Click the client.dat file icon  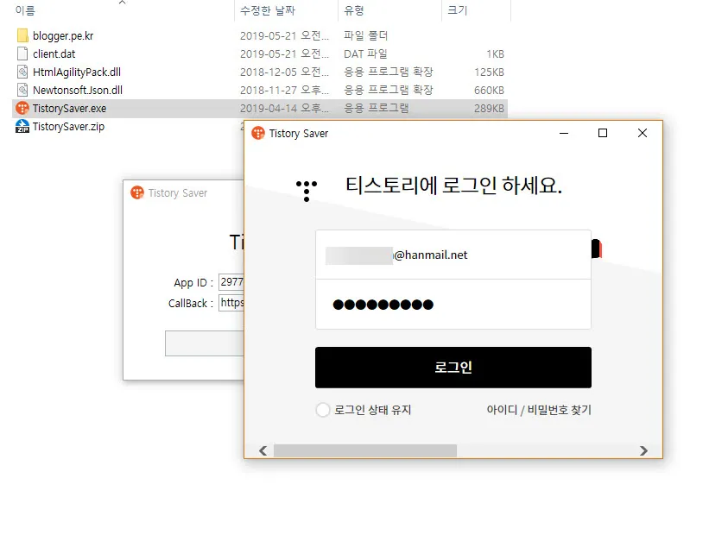22,53
